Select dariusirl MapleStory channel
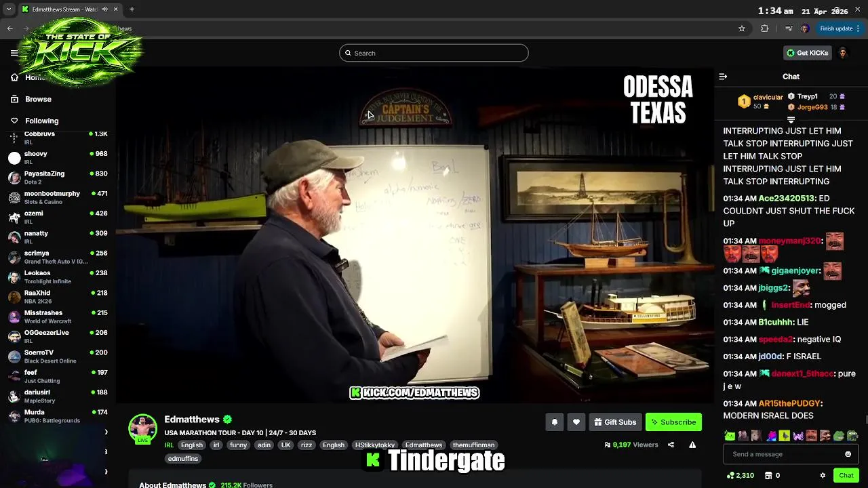This screenshot has width=868, height=488. click(x=58, y=396)
